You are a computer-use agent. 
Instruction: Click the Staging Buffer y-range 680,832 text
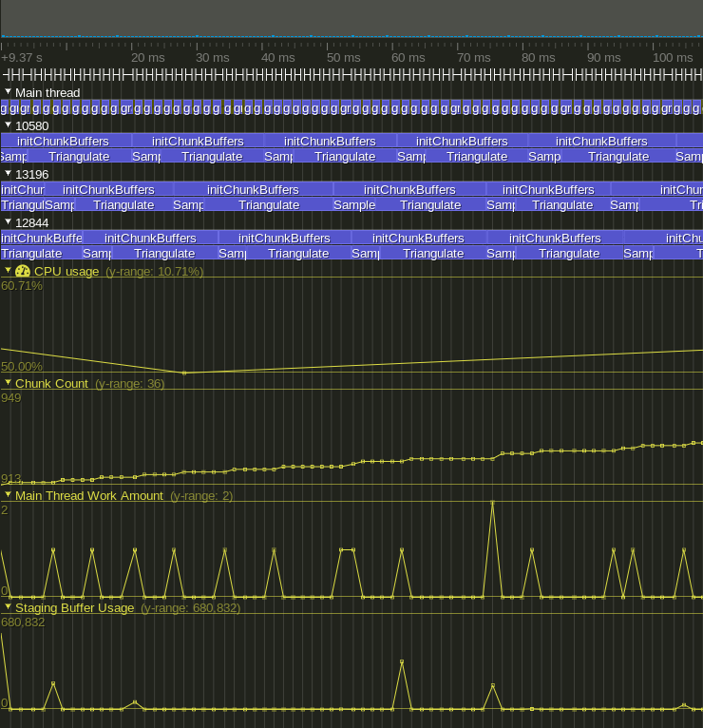pos(191,608)
